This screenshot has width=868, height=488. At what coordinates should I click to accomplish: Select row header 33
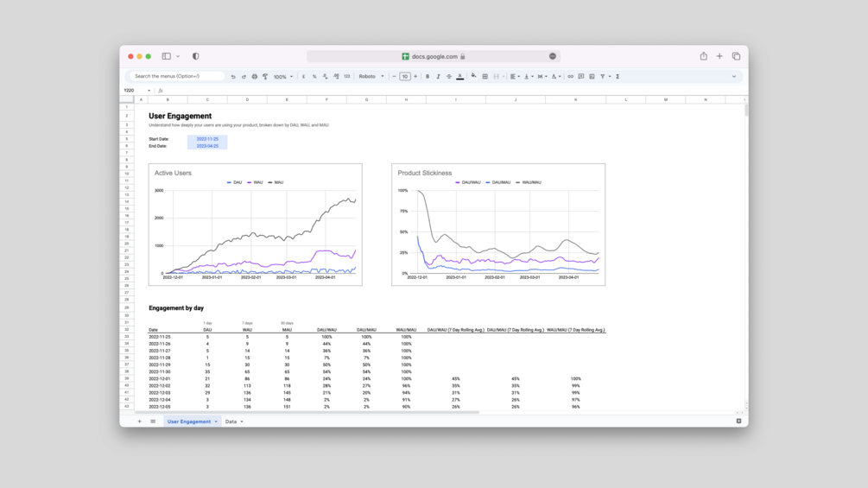tap(127, 336)
